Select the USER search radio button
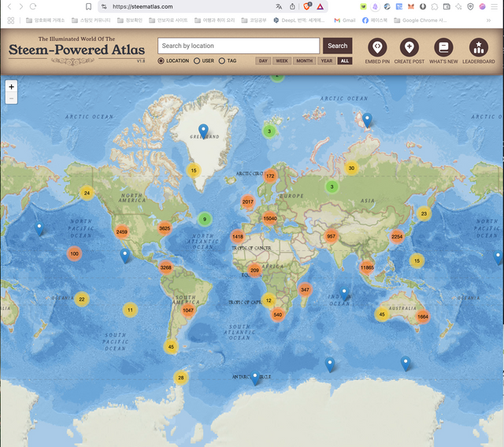Viewport: 504px width, 447px height. (x=197, y=61)
